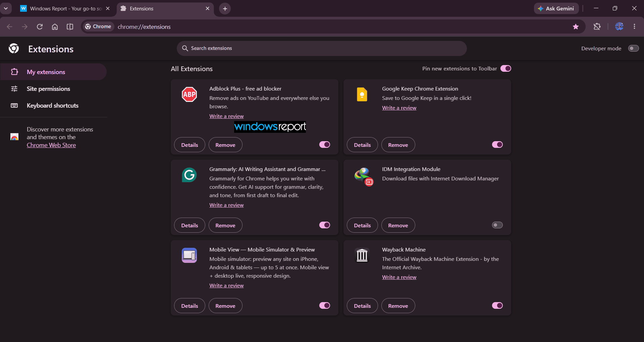Disable the Mobile View extension
Viewport: 644px width, 342px height.
pos(325,305)
